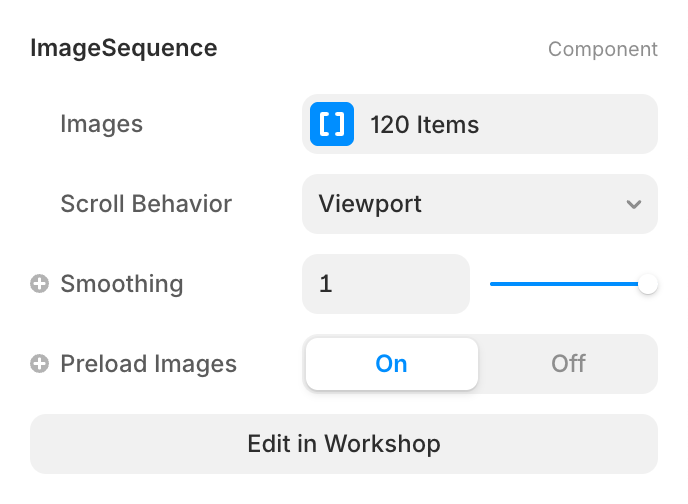Screen dimensions: 688x504
Task: Click the Scroll Behavior property label
Action: [146, 204]
